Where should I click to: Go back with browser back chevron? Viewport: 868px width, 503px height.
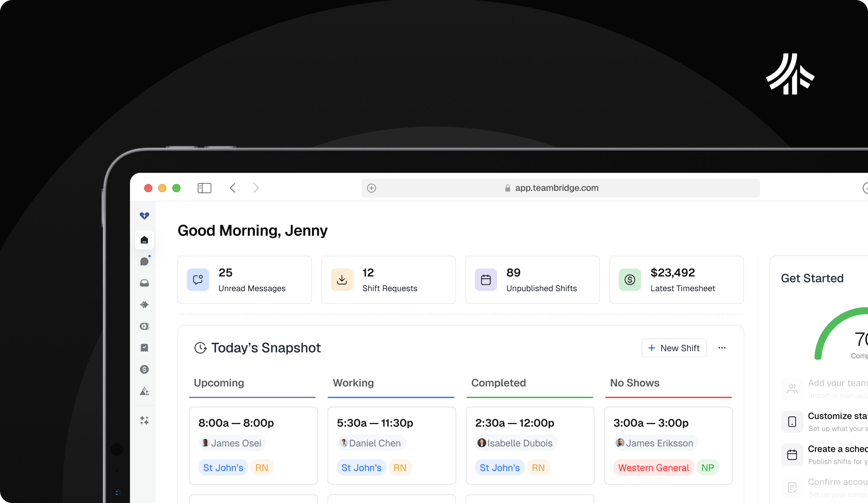233,188
